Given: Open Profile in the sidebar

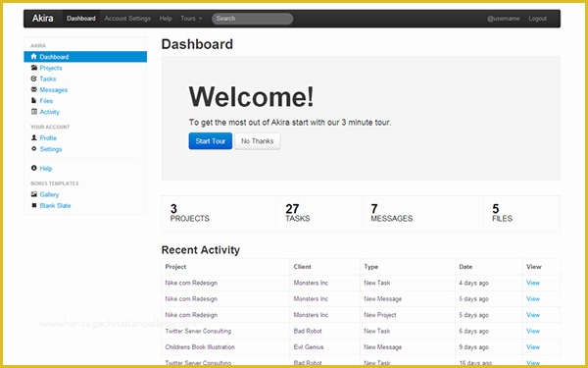Looking at the screenshot, I should click(x=48, y=137).
